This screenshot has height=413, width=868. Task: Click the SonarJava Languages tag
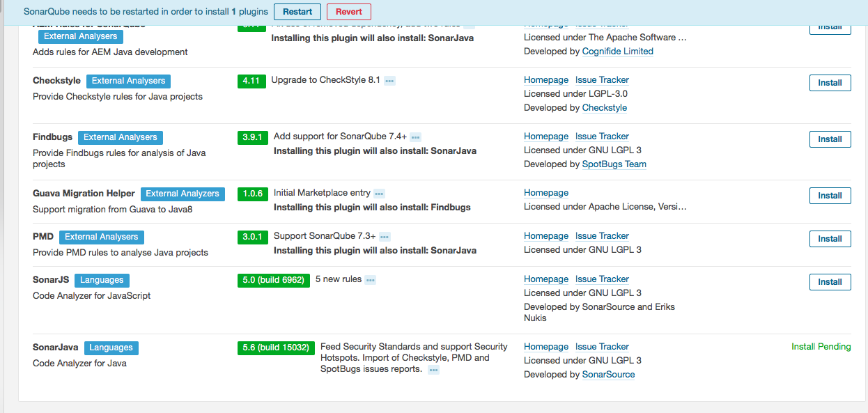[111, 348]
